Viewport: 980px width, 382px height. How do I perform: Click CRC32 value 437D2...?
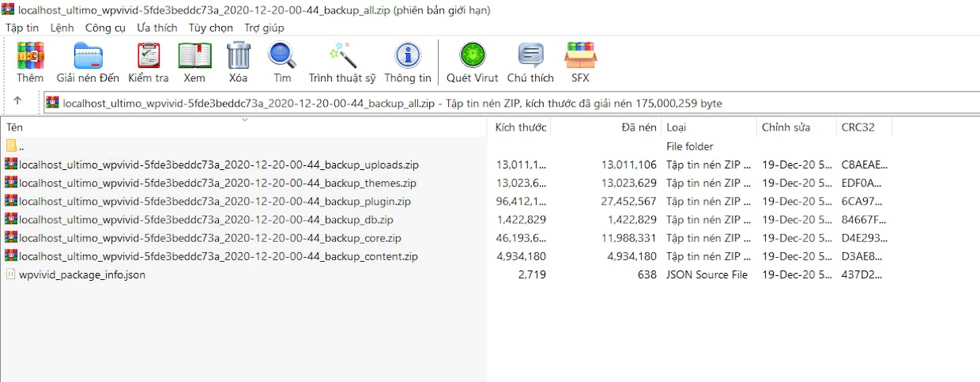861,274
